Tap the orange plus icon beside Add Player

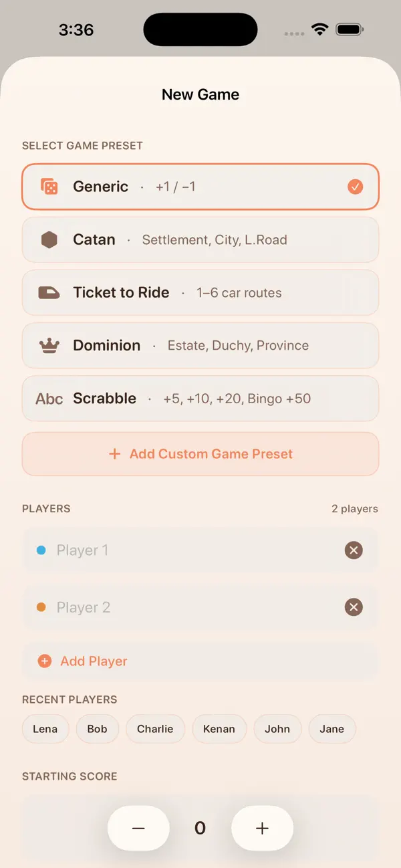[45, 661]
